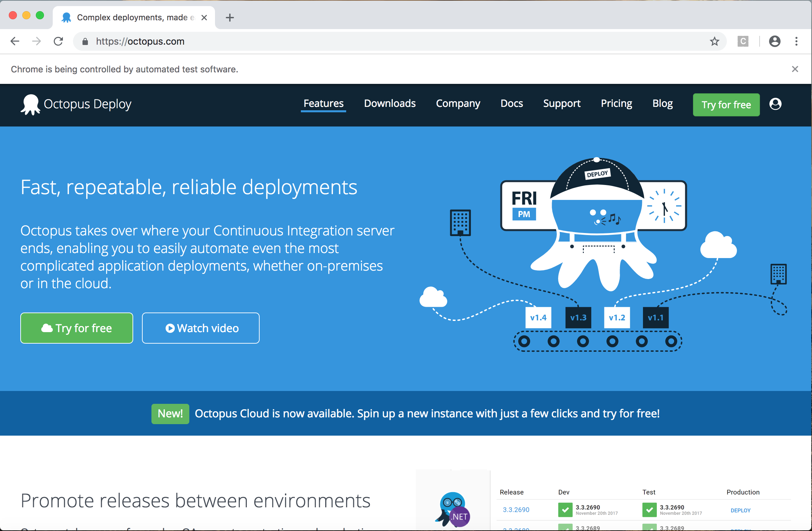This screenshot has height=531, width=812.
Task: Reload the page using the refresh icon
Action: coord(58,41)
